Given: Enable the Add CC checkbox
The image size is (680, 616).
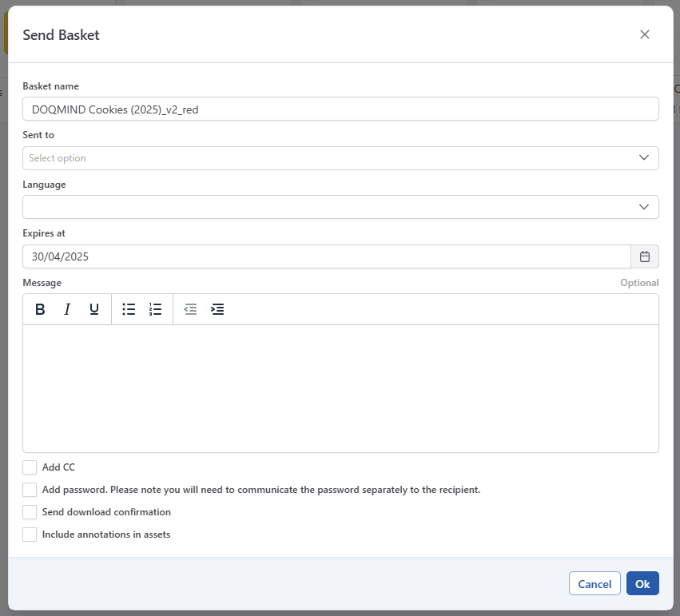Looking at the screenshot, I should coord(30,467).
